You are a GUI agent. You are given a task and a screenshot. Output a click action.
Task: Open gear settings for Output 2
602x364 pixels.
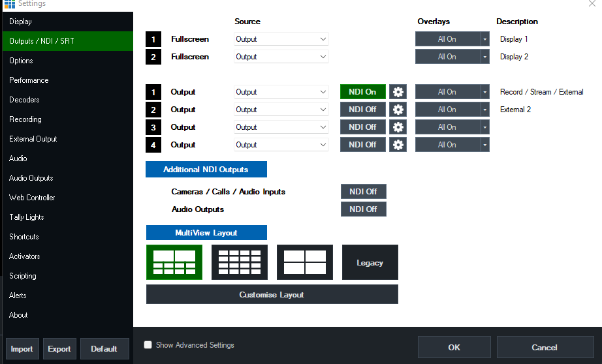tap(398, 110)
